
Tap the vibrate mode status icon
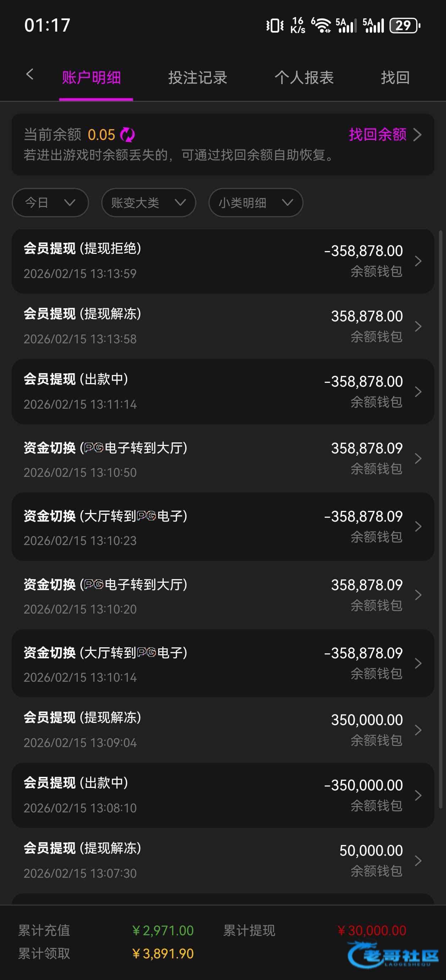[275, 26]
